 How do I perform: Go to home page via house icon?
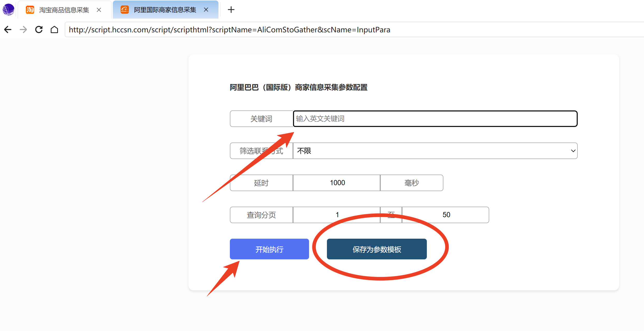point(54,29)
